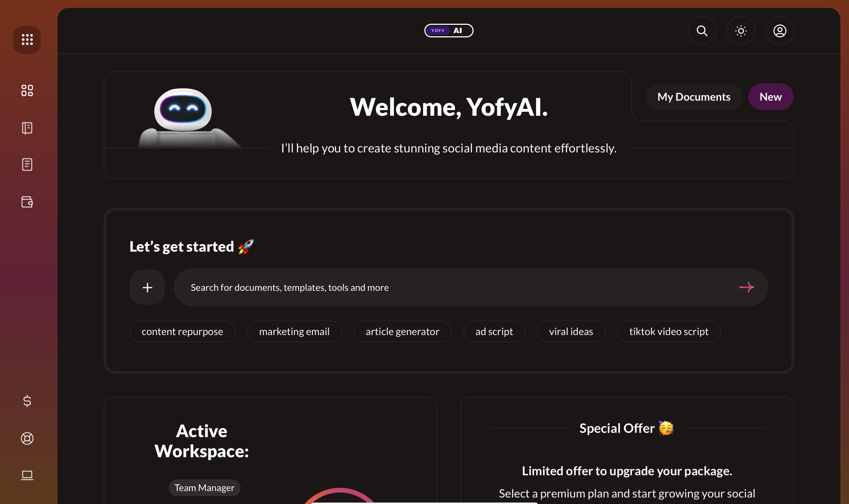Open the documents list sidebar icon
849x504 pixels.
(x=27, y=164)
